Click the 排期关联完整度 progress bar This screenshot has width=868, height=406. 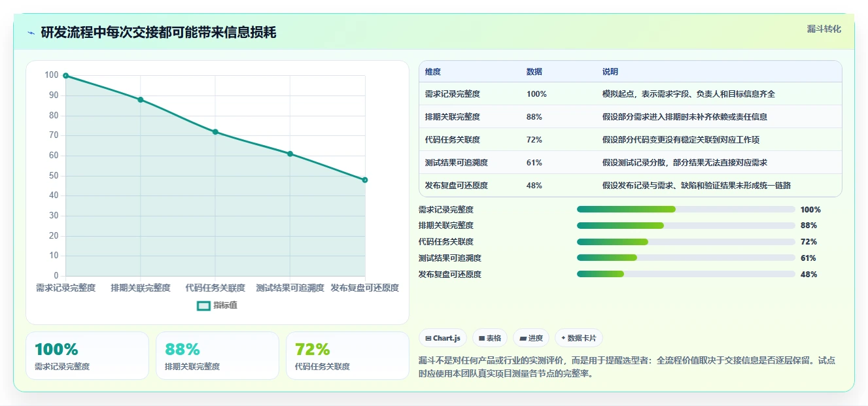coord(686,226)
